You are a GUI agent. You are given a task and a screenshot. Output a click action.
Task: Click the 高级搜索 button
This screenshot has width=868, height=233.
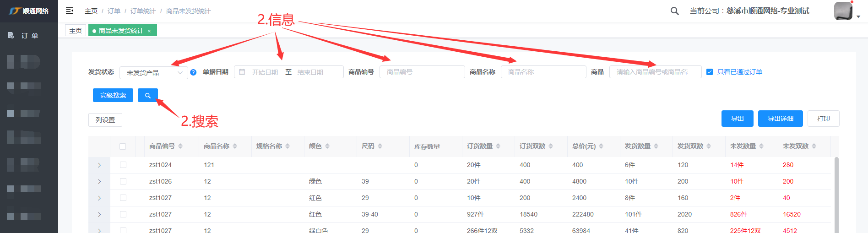pos(113,95)
